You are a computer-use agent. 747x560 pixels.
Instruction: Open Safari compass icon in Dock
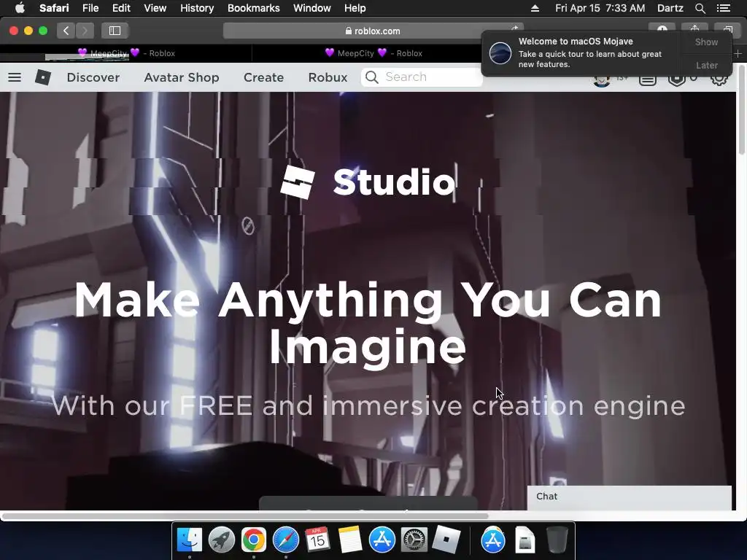[286, 540]
